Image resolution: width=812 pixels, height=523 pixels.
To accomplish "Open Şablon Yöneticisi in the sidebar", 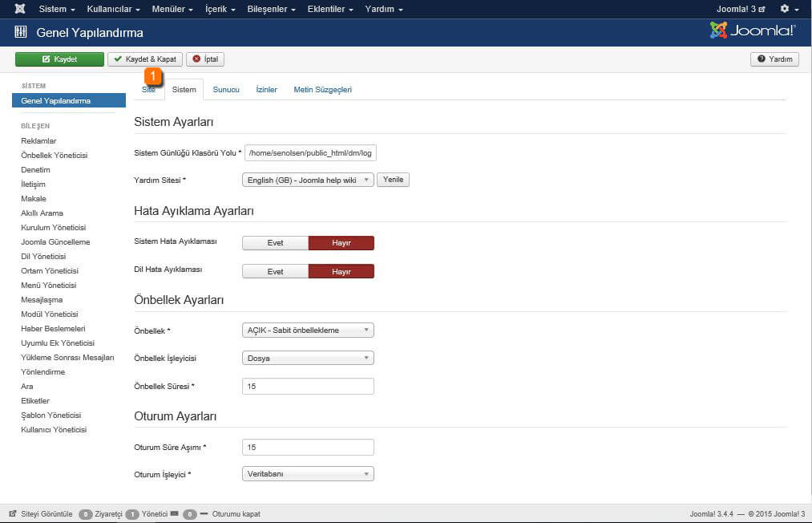I will pyautogui.click(x=50, y=416).
